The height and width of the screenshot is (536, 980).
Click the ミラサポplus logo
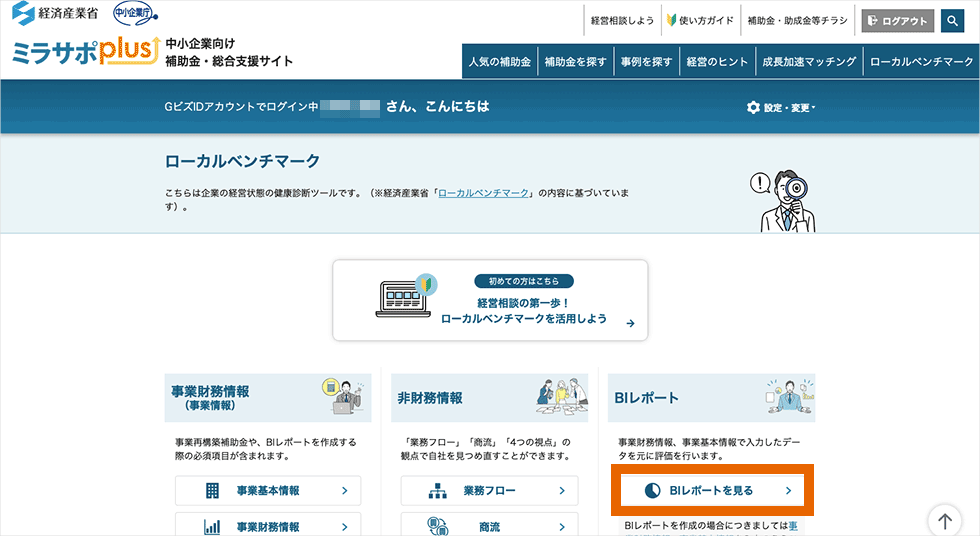point(85,53)
